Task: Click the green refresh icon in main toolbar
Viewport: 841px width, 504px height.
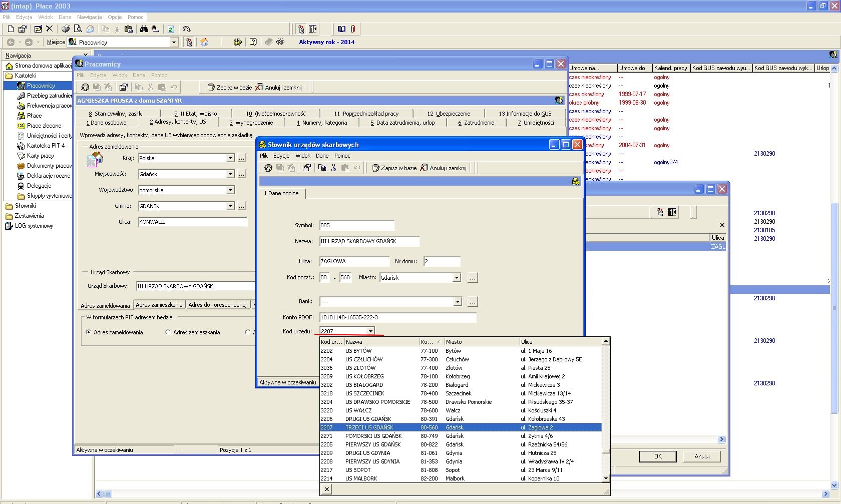Action: [x=171, y=29]
